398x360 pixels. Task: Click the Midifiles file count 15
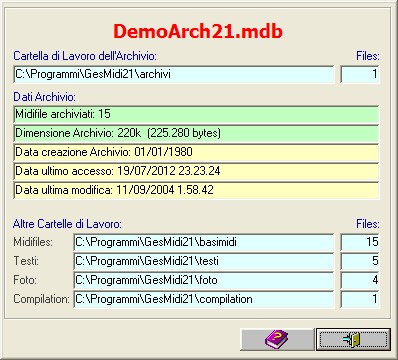point(360,242)
